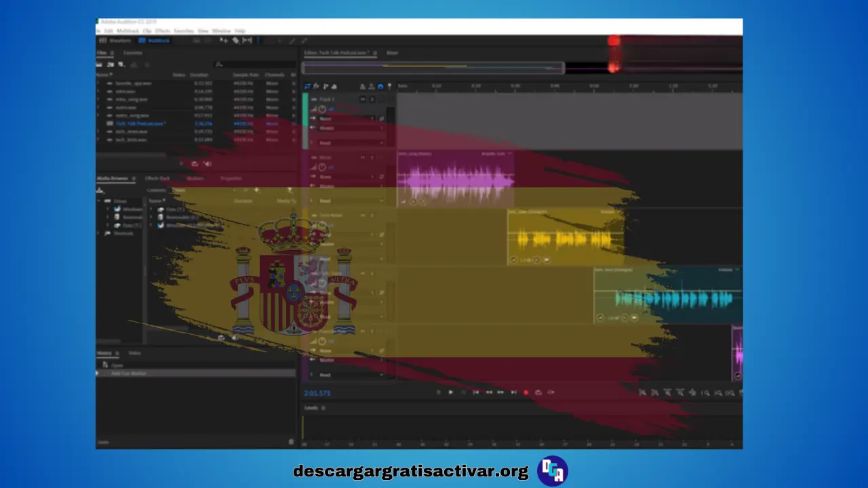Click the overview navigator bar above the timeline

433,67
